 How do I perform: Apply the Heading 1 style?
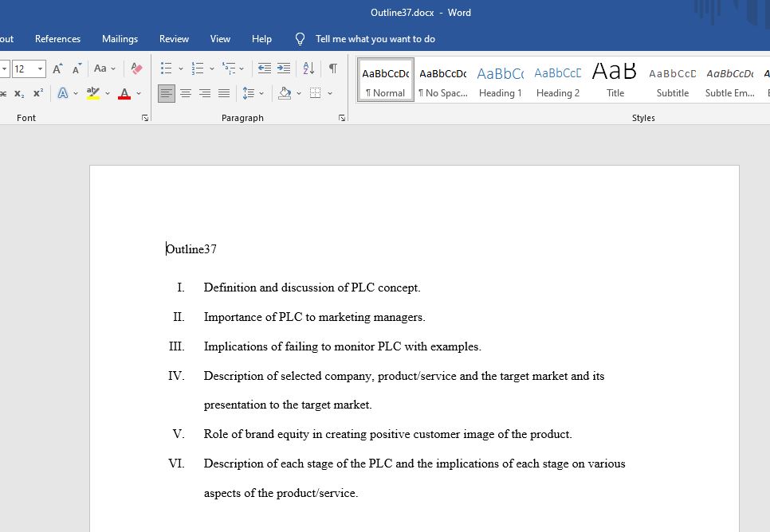coord(501,80)
